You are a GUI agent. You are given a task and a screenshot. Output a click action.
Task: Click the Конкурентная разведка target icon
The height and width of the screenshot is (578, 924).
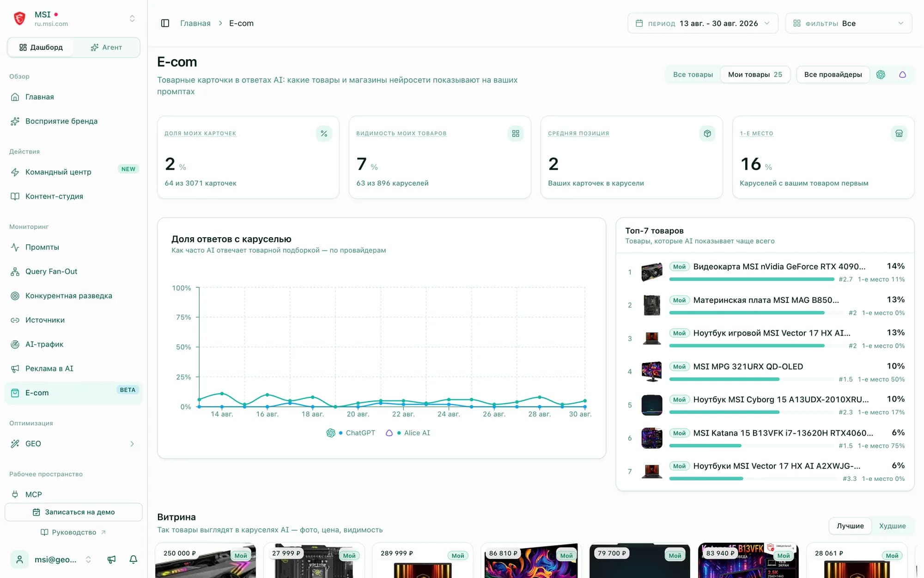[15, 296]
